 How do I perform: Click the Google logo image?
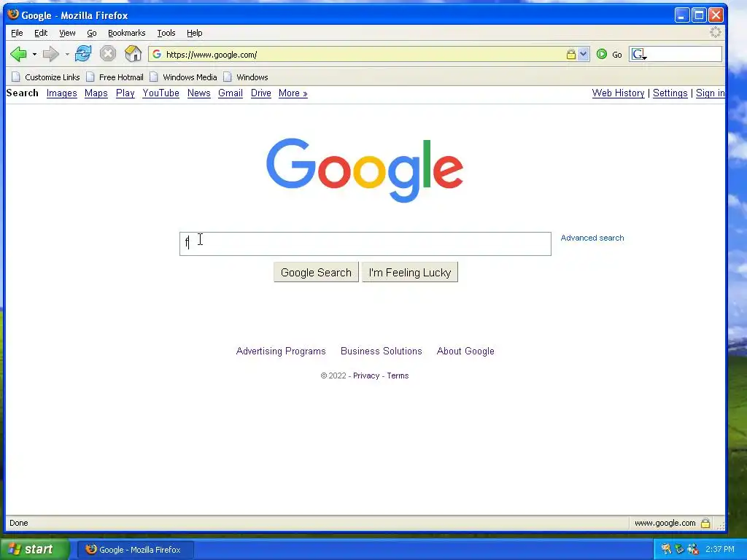pyautogui.click(x=365, y=170)
